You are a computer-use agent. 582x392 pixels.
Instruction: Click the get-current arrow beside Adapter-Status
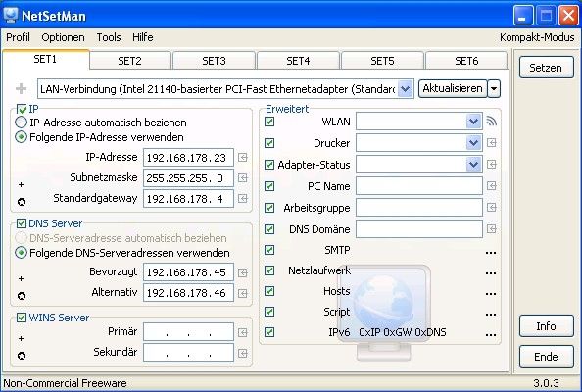tap(492, 164)
